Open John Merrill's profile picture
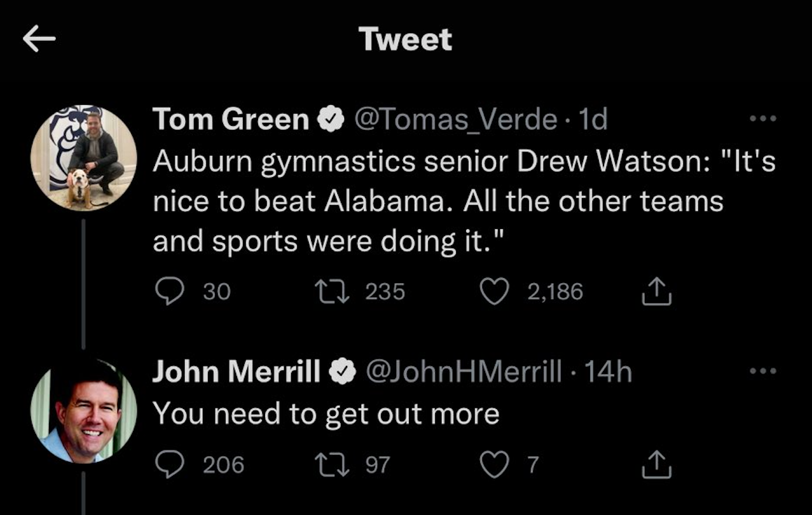This screenshot has height=515, width=812. pyautogui.click(x=84, y=411)
